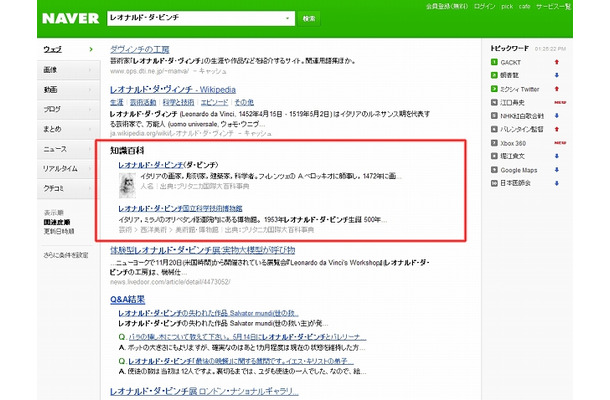Image resolution: width=610 pixels, height=400 pixels.
Task: Select the クチコミ search tab
Action: pos(68,188)
